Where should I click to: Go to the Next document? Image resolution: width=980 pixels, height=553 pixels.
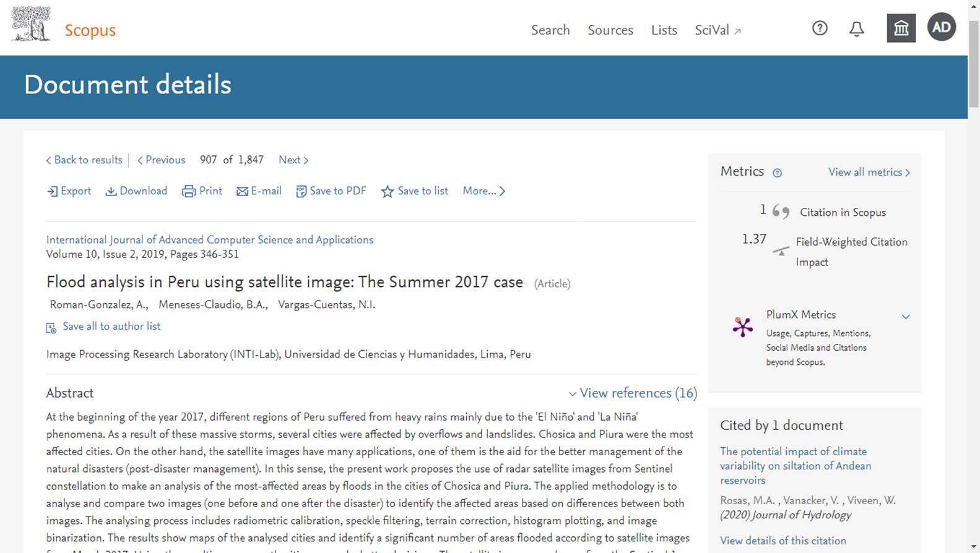click(293, 160)
